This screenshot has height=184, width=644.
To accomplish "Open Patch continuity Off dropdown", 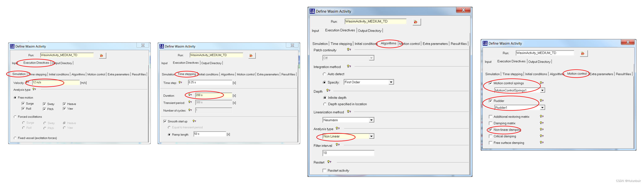I will 371,58.
